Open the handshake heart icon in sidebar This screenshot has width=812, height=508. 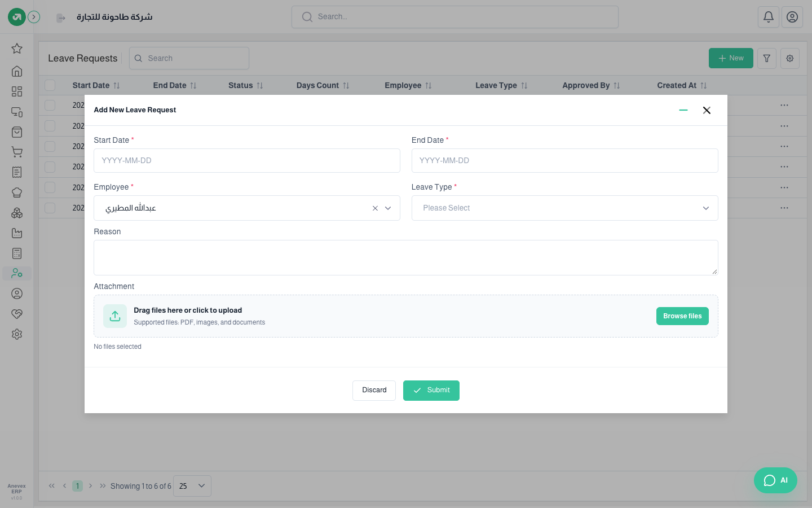click(x=17, y=314)
